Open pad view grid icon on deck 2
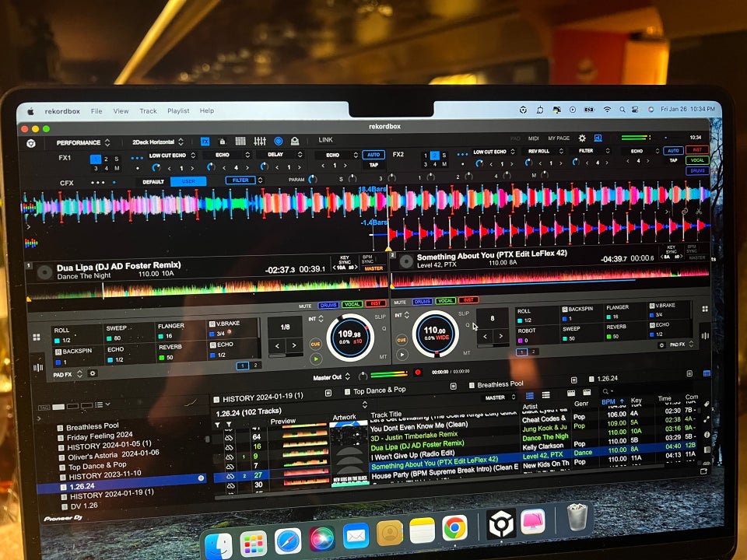Viewport: 747px width, 560px height. tap(705, 309)
